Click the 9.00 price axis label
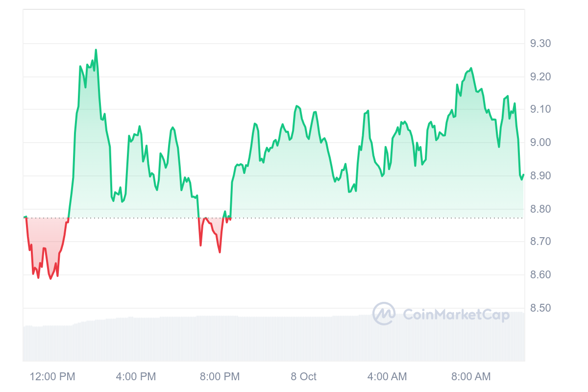Screen dimensions: 588x392 (x=540, y=143)
